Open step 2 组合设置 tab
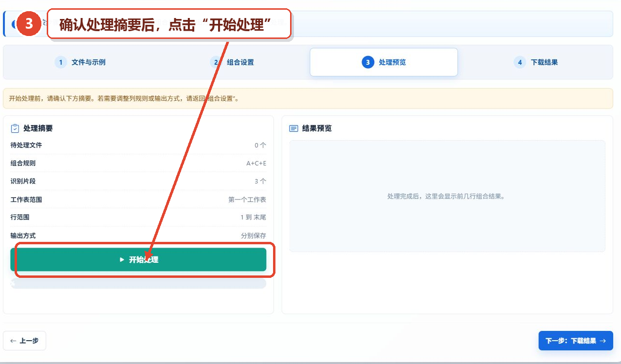621x364 pixels. pyautogui.click(x=232, y=62)
